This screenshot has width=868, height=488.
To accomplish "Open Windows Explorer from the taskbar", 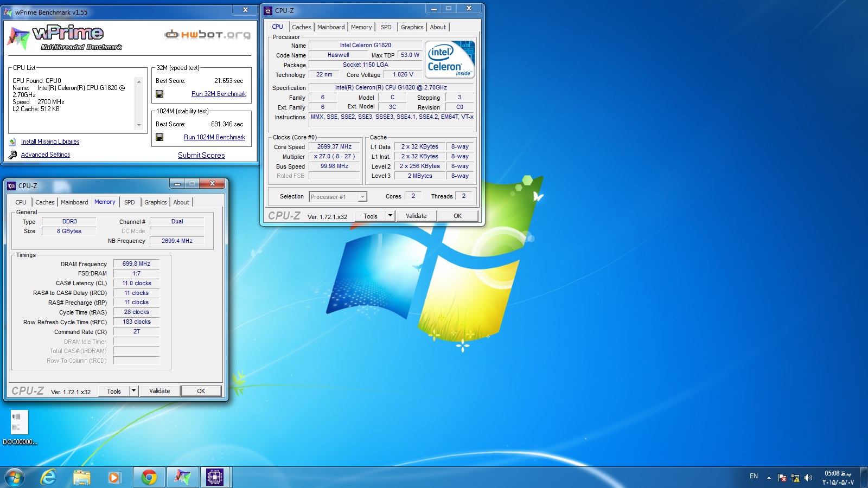I will [81, 477].
